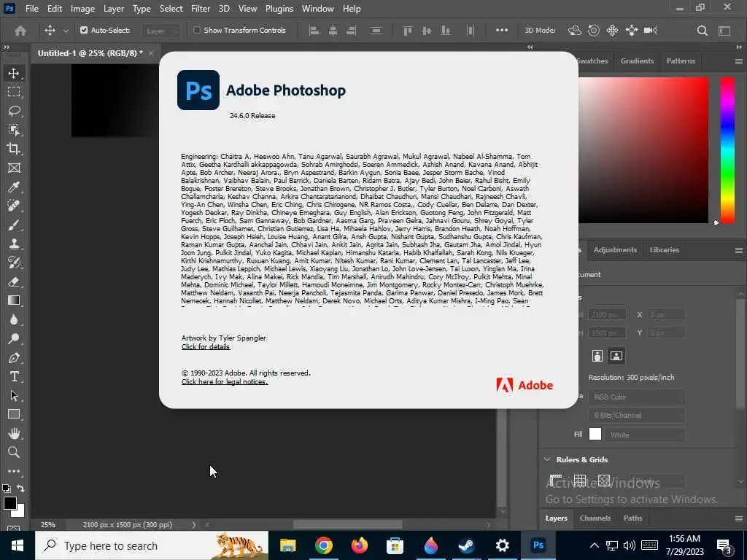
Task: Switch to the Channels tab
Action: tap(595, 518)
